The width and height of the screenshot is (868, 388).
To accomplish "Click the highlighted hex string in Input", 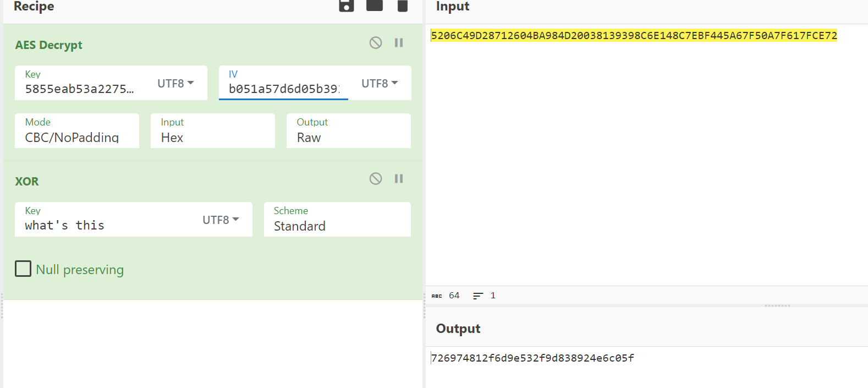I will point(633,36).
